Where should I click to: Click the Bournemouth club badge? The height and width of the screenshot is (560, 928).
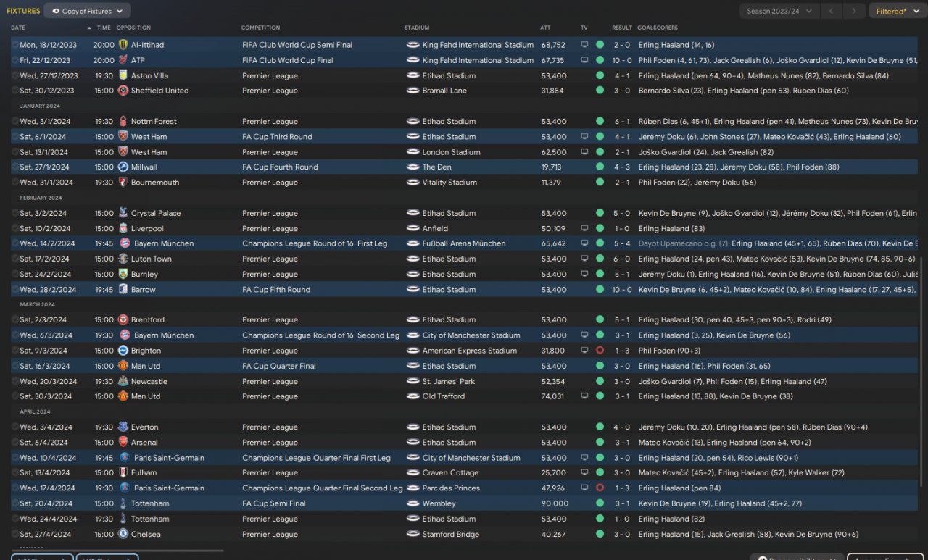123,183
